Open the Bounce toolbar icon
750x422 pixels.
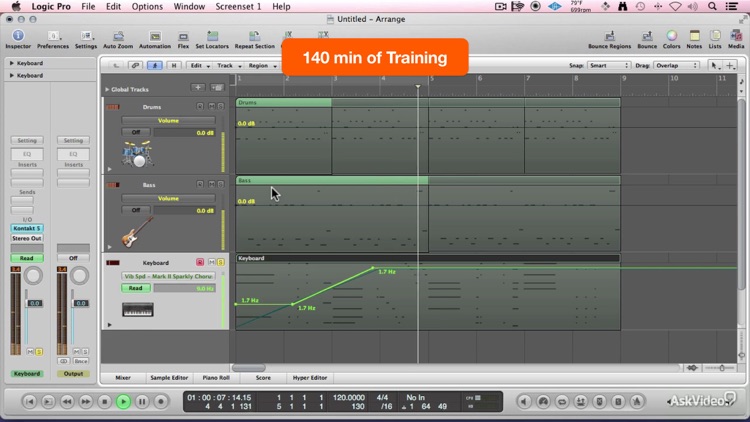[647, 39]
